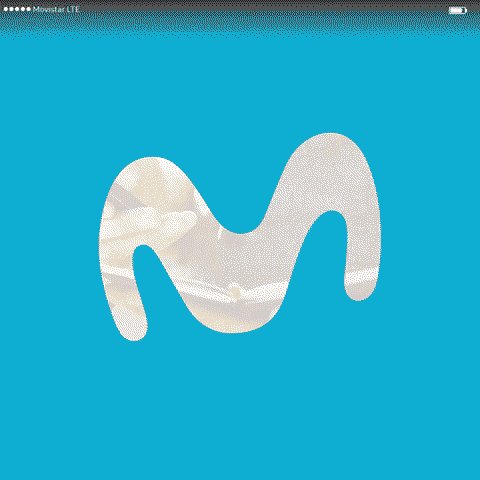Click the signal strength dots
The width and height of the screenshot is (480, 480).
pyautogui.click(x=17, y=9)
